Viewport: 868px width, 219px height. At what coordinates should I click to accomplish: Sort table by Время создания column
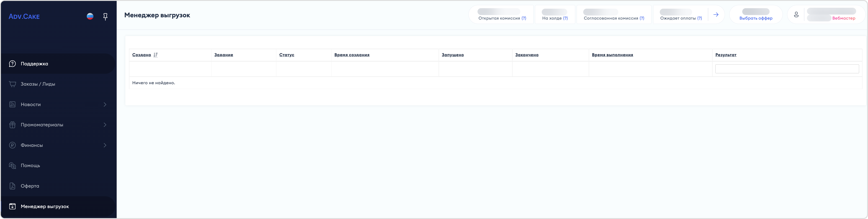tap(352, 55)
